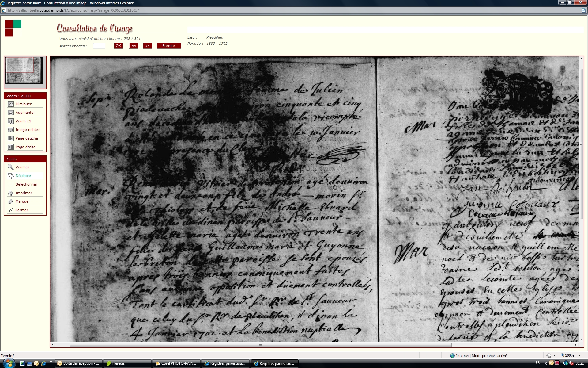Click the Diminuer zoom-out icon
This screenshot has height=368, width=588.
(x=11, y=104)
